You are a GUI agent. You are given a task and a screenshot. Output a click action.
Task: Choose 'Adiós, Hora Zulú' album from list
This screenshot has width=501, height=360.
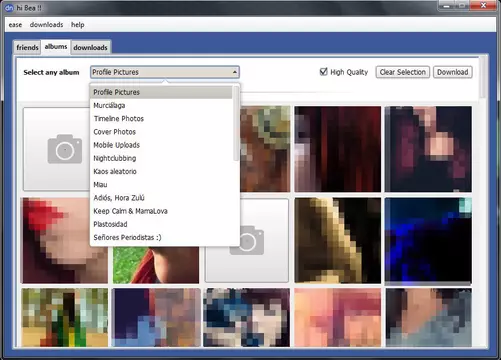[x=161, y=198]
